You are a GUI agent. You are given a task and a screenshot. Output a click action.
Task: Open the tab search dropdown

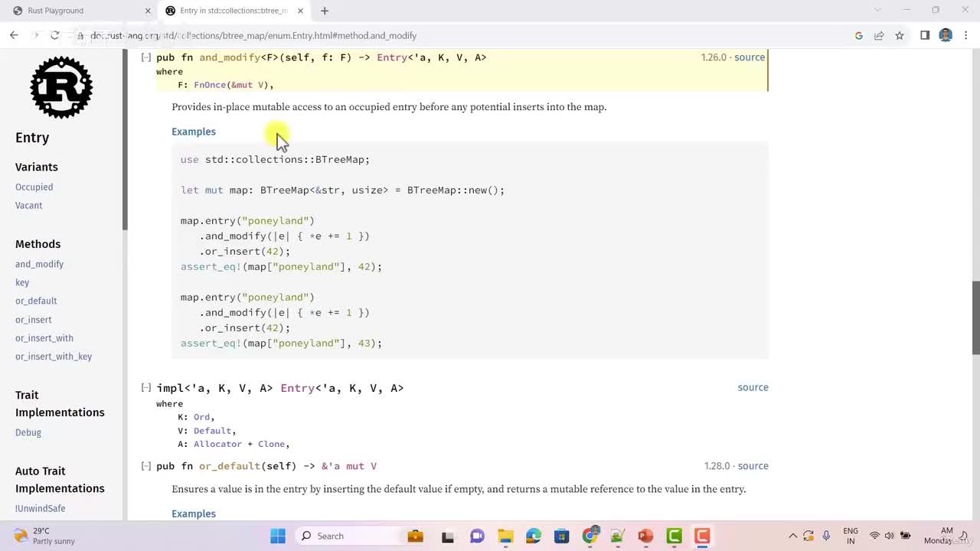pyautogui.click(x=878, y=10)
